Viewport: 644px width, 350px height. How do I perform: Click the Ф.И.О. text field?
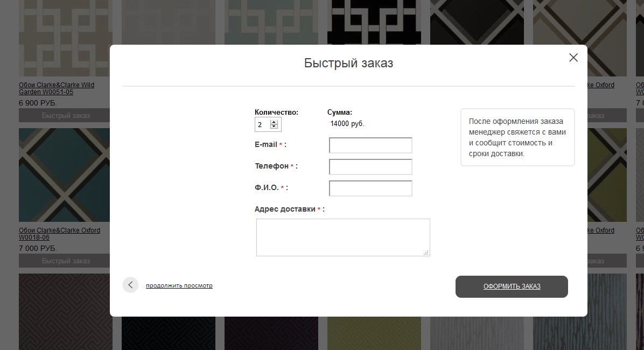pos(370,188)
